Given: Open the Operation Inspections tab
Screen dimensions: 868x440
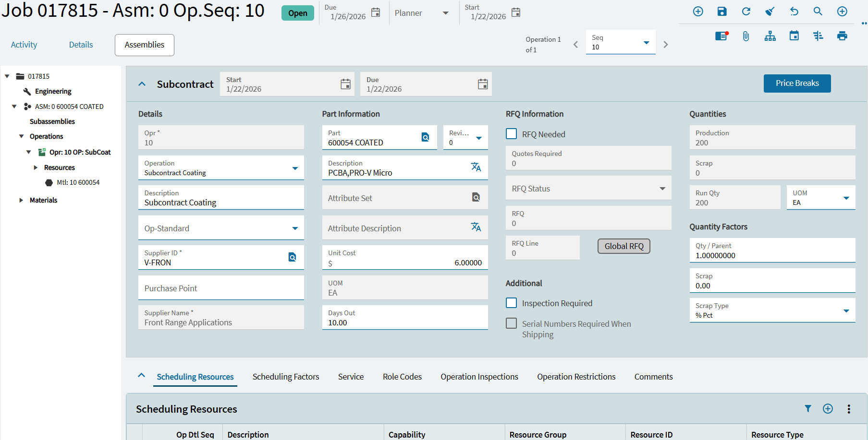Looking at the screenshot, I should (479, 377).
